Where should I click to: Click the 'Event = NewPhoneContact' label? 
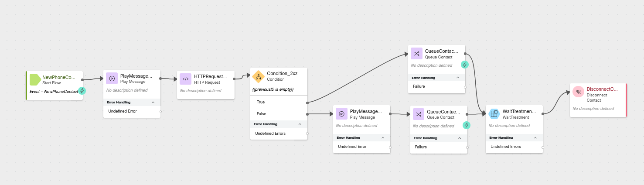tap(53, 92)
